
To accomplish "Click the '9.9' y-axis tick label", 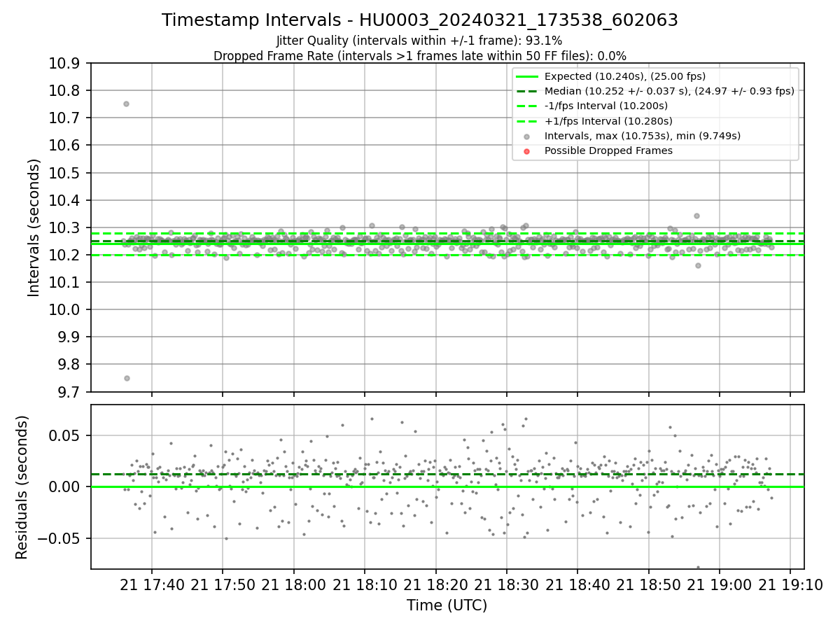I will [70, 337].
